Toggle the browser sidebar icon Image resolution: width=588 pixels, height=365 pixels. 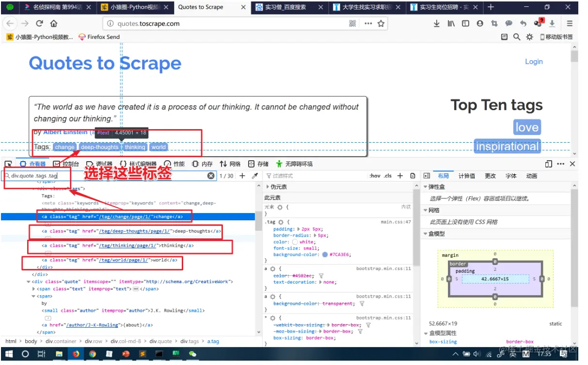pos(465,23)
